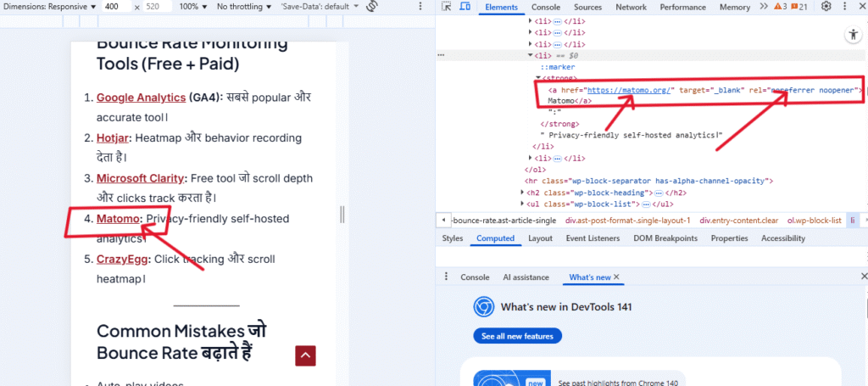Select the hr wp-block-separator node

point(648,181)
